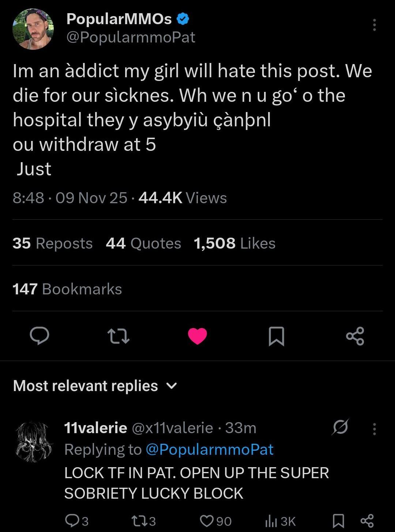Image resolution: width=395 pixels, height=532 pixels.
Task: Repost the 11valerie reply
Action: 138,521
